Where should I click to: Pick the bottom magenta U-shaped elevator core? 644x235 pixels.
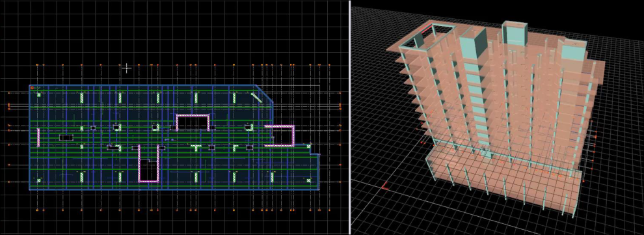[149, 163]
